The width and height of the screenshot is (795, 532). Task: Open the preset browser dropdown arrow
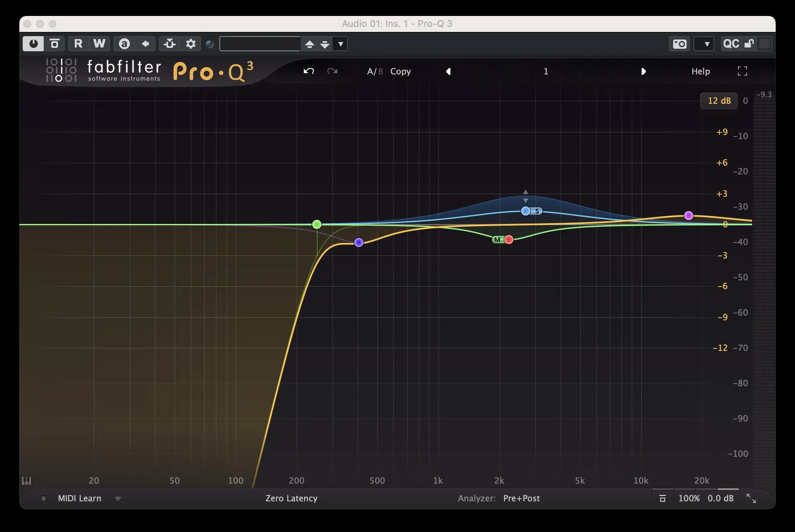pos(341,44)
